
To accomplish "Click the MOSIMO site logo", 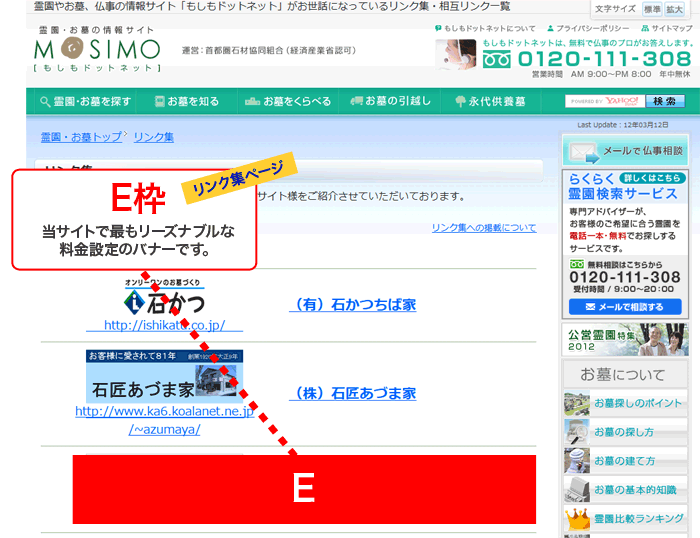I will [x=97, y=49].
